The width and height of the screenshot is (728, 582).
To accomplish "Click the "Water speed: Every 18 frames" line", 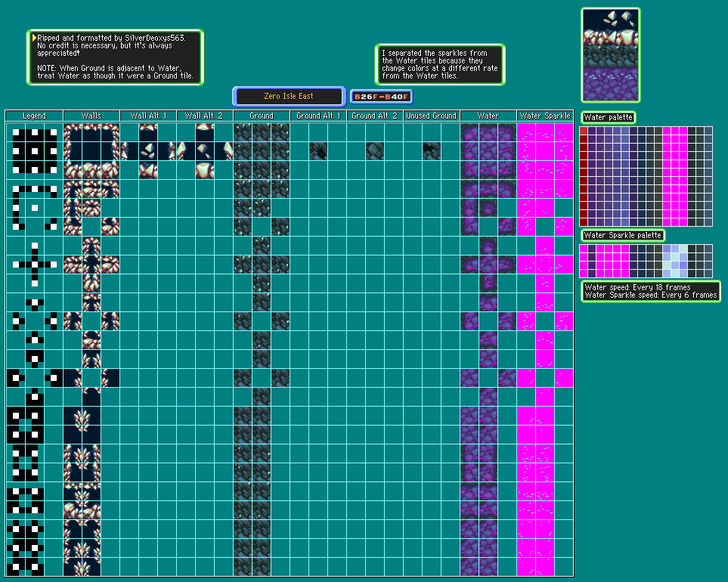I will pos(637,287).
